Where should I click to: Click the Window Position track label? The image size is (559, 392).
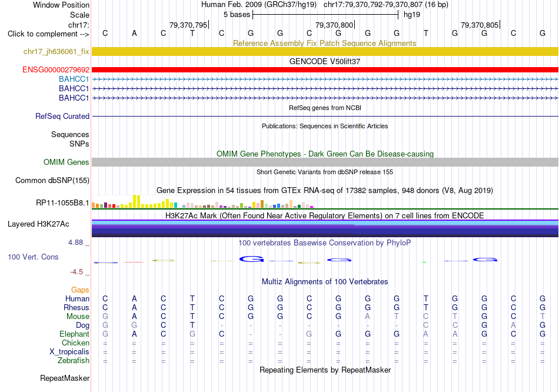click(x=61, y=5)
